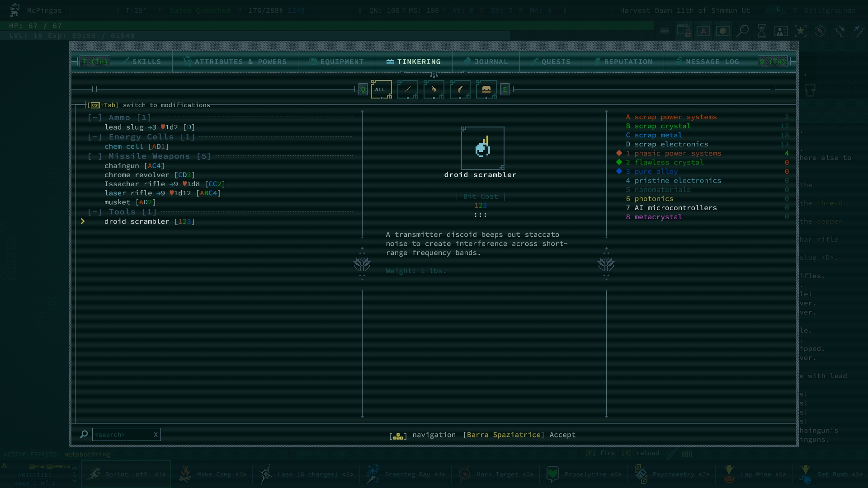The height and width of the screenshot is (488, 868).
Task: Click the magnifying glass look icon
Action: 742,31
